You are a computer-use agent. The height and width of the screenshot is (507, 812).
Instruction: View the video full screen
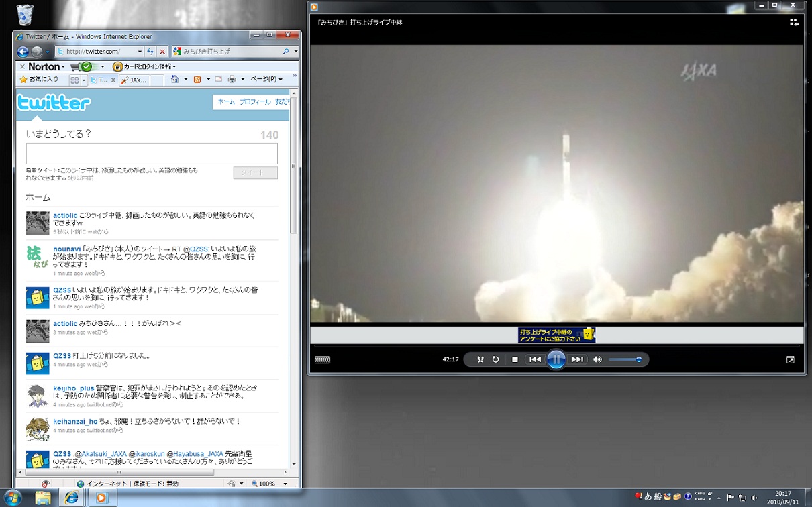(x=791, y=359)
